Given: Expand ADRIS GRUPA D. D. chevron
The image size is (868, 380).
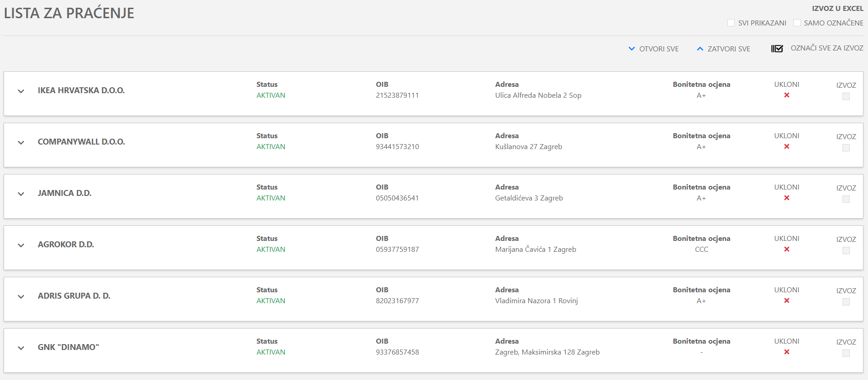Looking at the screenshot, I should tap(21, 297).
